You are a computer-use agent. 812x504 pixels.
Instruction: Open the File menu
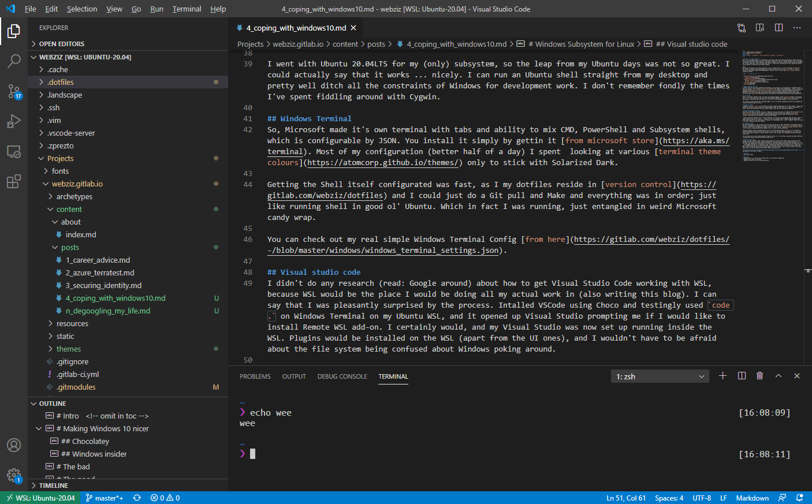click(31, 9)
